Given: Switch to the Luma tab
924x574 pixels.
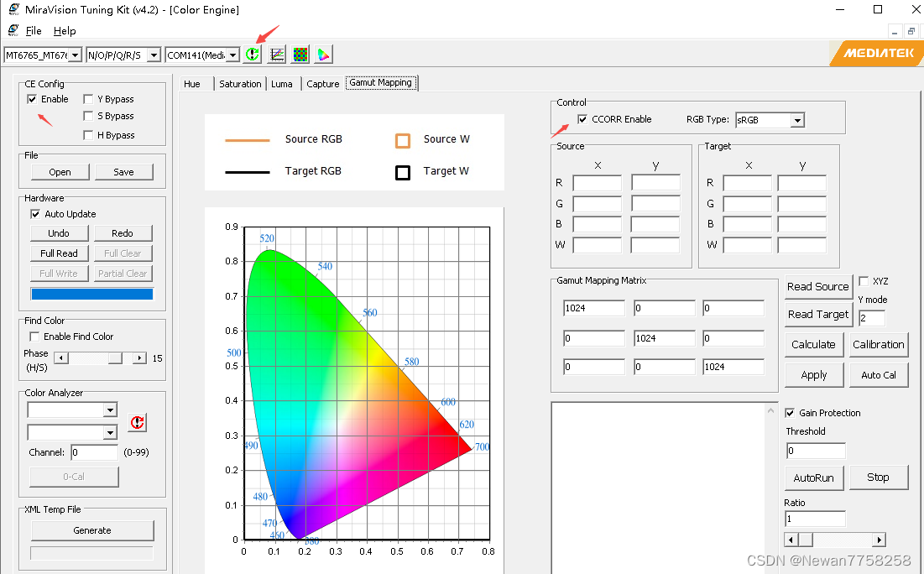Looking at the screenshot, I should [282, 84].
